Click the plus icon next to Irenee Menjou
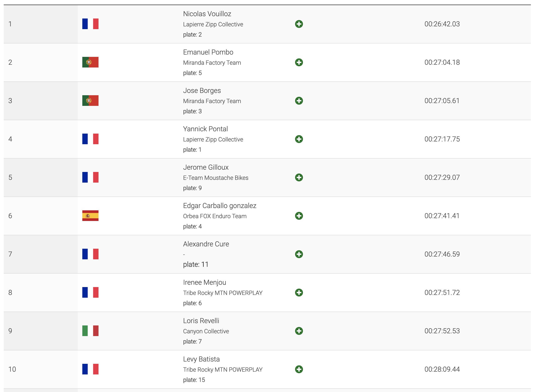Image resolution: width=536 pixels, height=392 pixels. pyautogui.click(x=299, y=293)
